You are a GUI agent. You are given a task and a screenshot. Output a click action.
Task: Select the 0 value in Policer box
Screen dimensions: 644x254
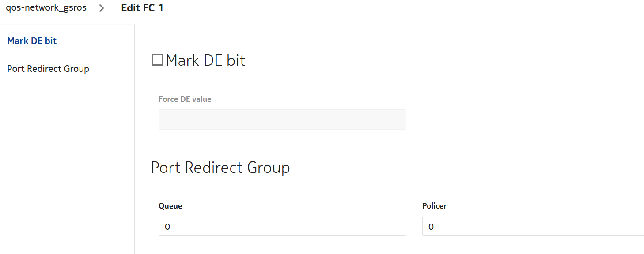431,227
